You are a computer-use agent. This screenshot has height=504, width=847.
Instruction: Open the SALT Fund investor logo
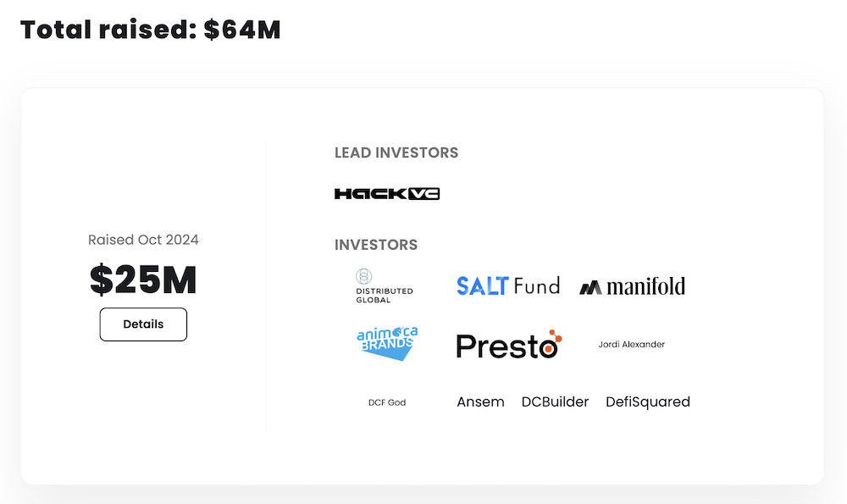507,285
